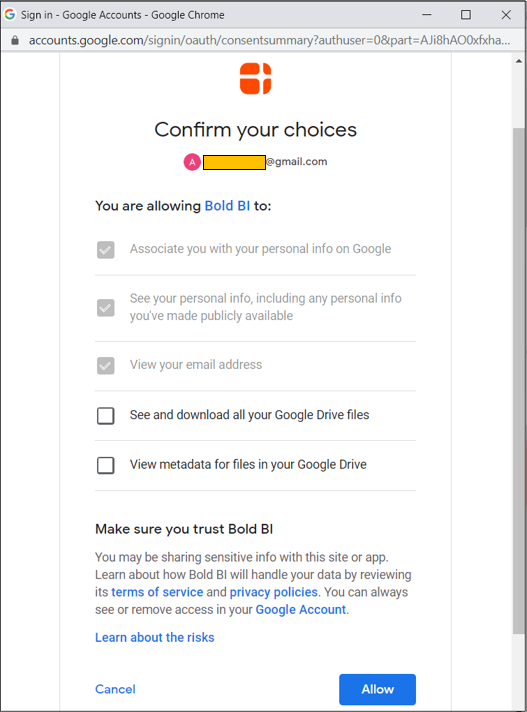Open the terms of service link
Viewport: 527px width, 712px height.
pos(157,592)
